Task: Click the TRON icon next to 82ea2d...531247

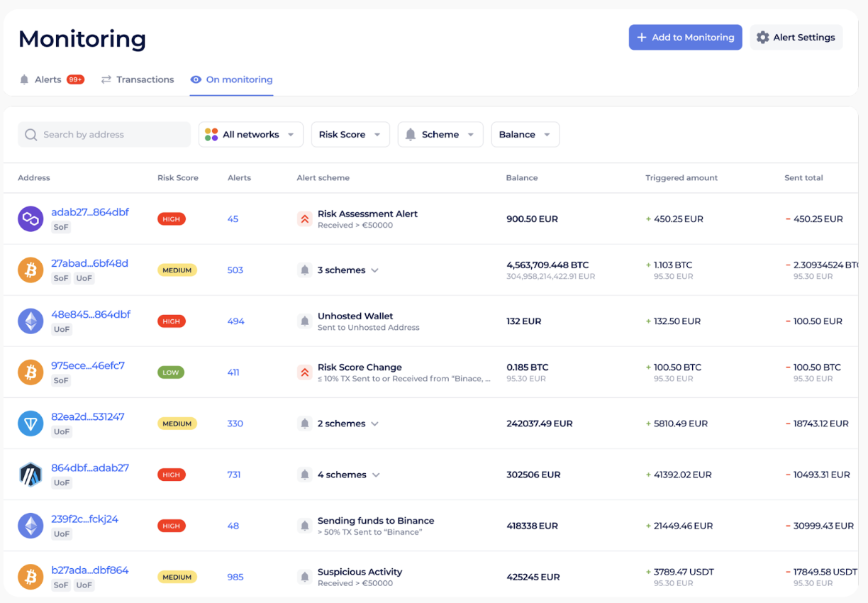Action: (x=30, y=423)
